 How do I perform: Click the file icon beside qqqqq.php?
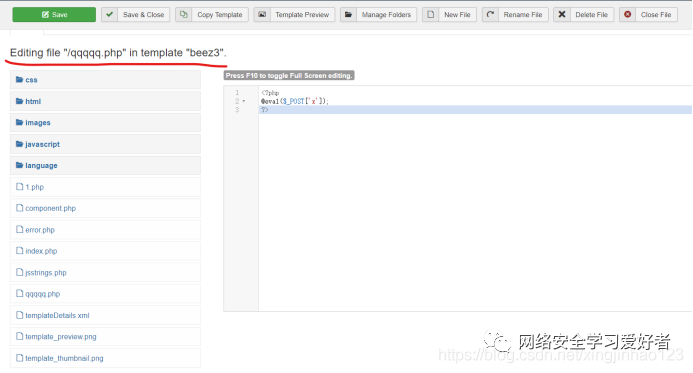(x=19, y=293)
